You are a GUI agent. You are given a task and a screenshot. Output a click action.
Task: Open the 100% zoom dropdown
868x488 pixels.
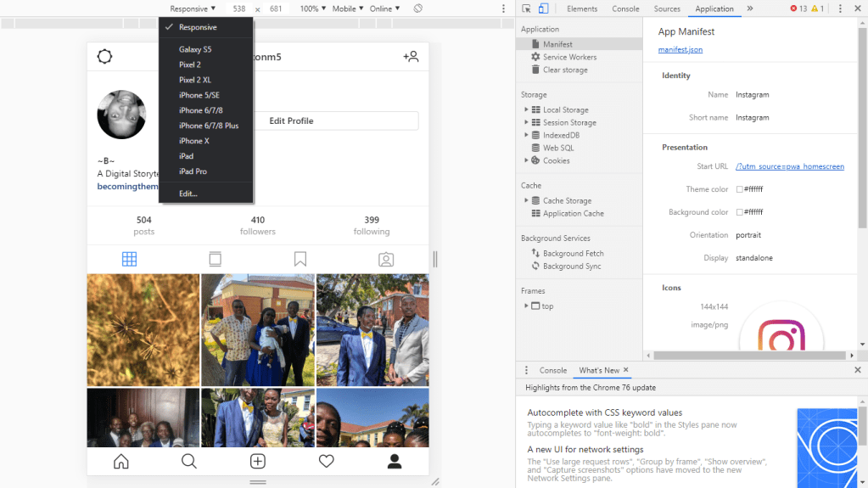click(312, 8)
